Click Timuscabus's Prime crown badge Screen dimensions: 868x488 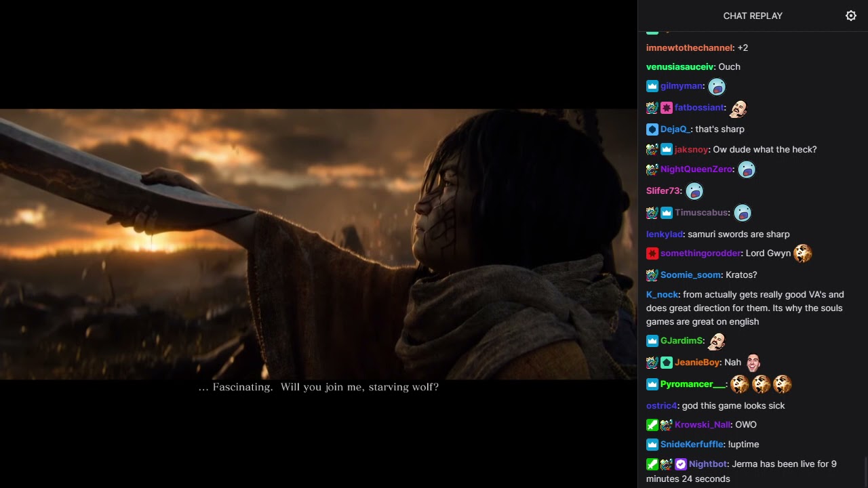pos(667,213)
